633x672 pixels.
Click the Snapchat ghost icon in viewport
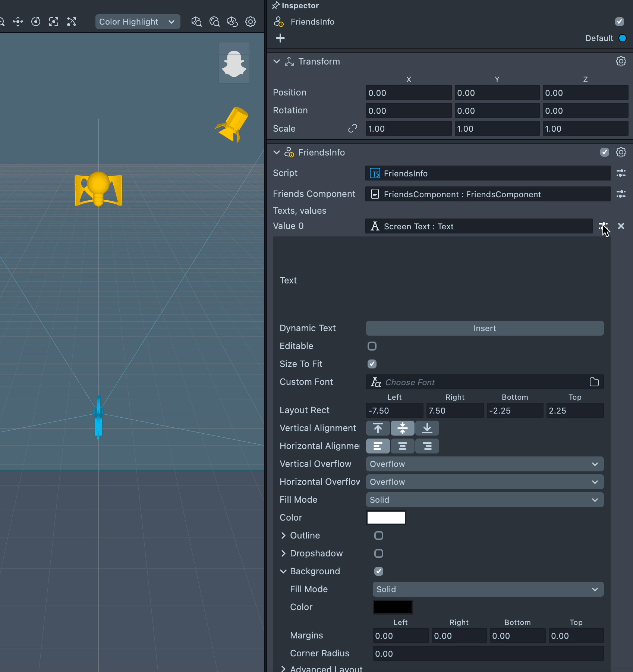[x=234, y=63]
